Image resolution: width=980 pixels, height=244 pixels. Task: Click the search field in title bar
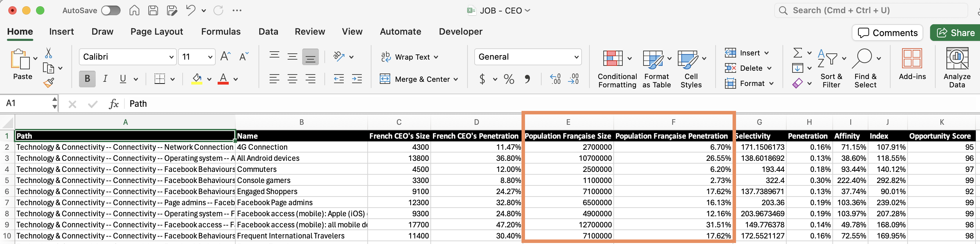tap(871, 10)
